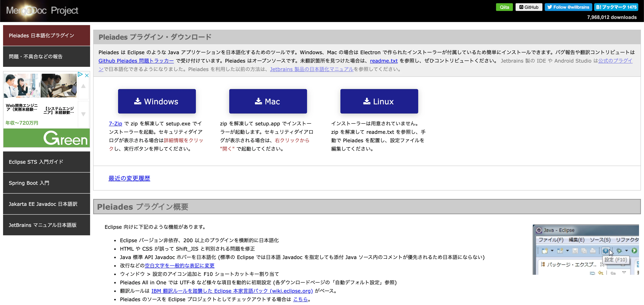Click the New wizard icon in Eclipse toolbar
Viewport: 644px width, 305px height.
(545, 251)
